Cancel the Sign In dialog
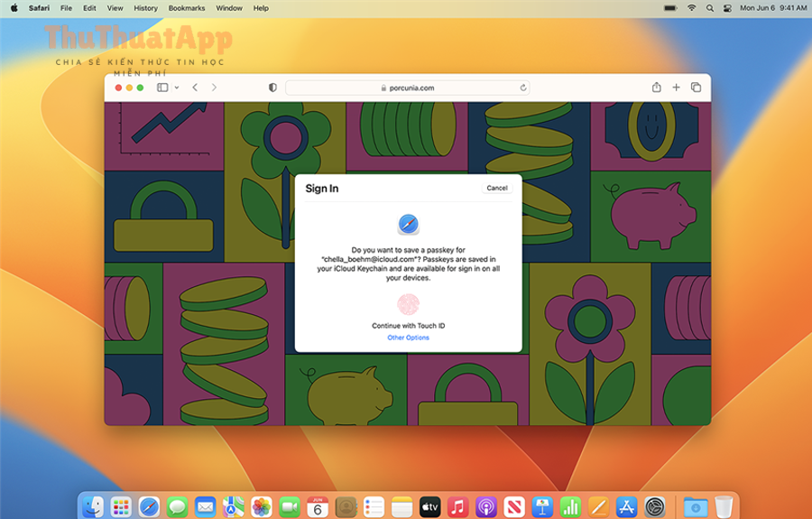The height and width of the screenshot is (519, 812). (x=497, y=188)
